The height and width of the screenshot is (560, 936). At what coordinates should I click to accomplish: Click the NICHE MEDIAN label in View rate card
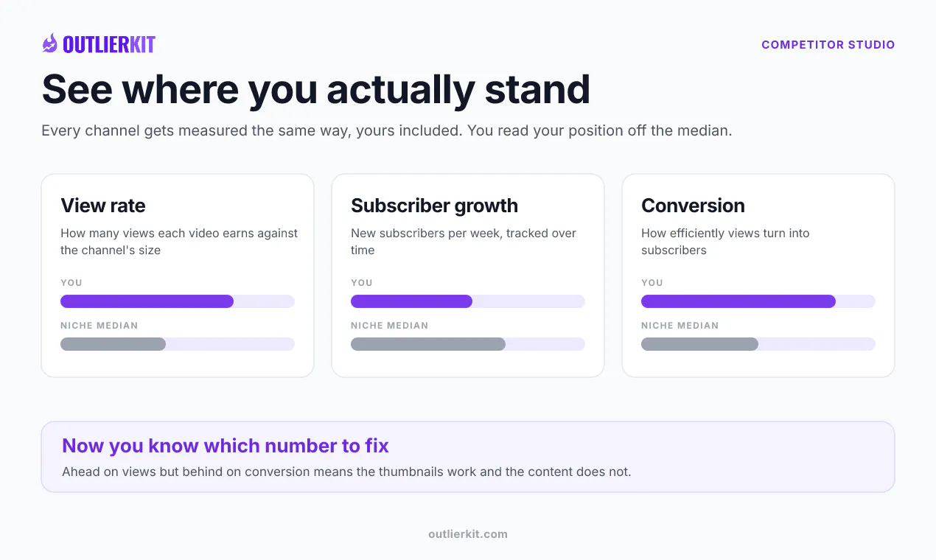click(x=99, y=326)
